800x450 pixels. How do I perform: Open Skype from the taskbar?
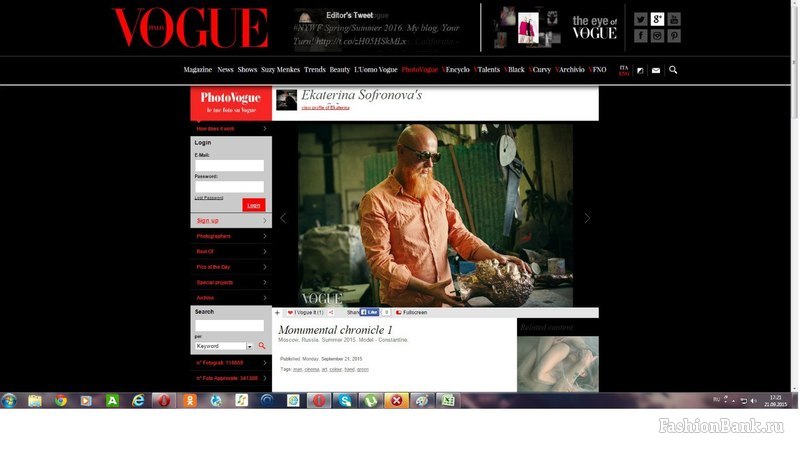point(345,401)
